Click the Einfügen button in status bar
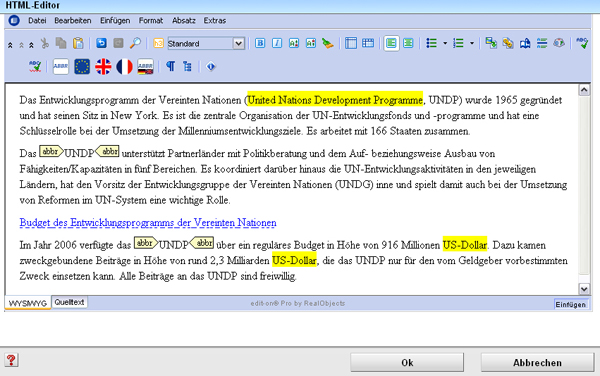This screenshot has width=600, height=376. (x=571, y=304)
